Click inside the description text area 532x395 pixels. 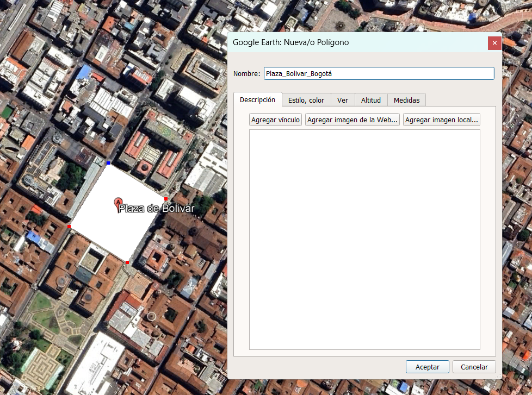[365, 240]
